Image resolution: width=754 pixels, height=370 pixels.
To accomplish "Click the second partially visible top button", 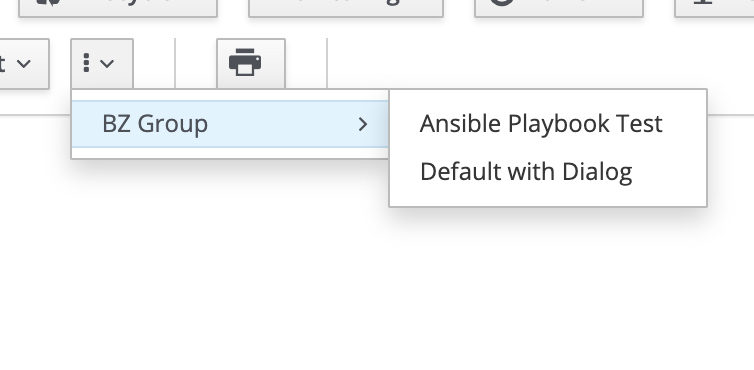I will [346, 8].
